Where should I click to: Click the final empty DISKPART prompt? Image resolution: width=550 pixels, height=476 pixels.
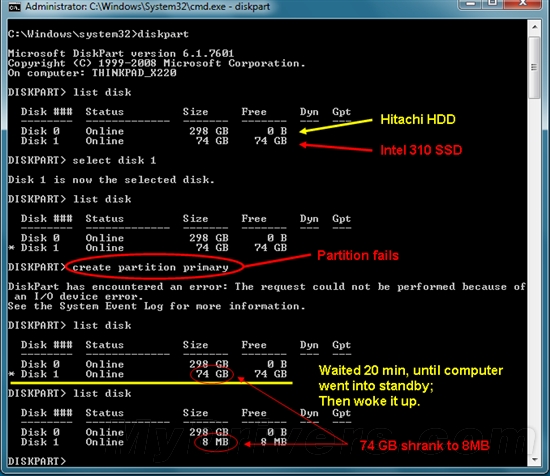point(37,461)
